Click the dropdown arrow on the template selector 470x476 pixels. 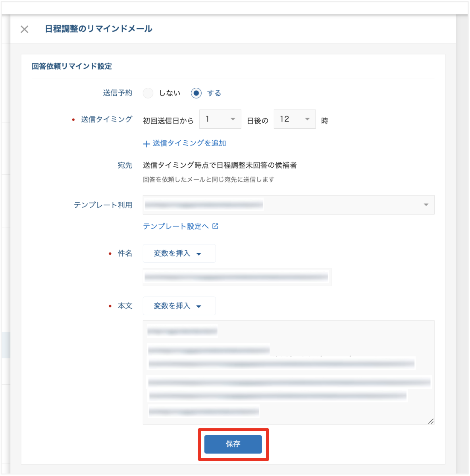[426, 205]
